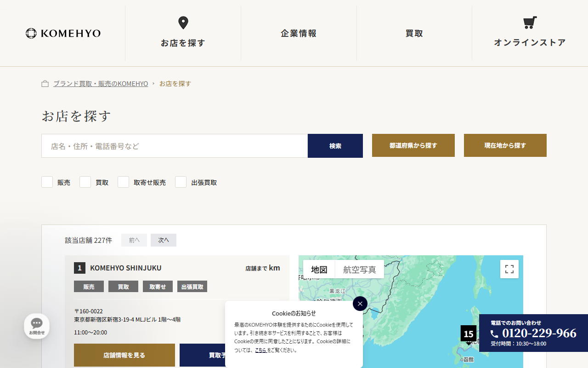The width and height of the screenshot is (588, 368).
Task: Click the 取寄せ tag on KOMEHYO SHINJUKU
Action: 158,287
